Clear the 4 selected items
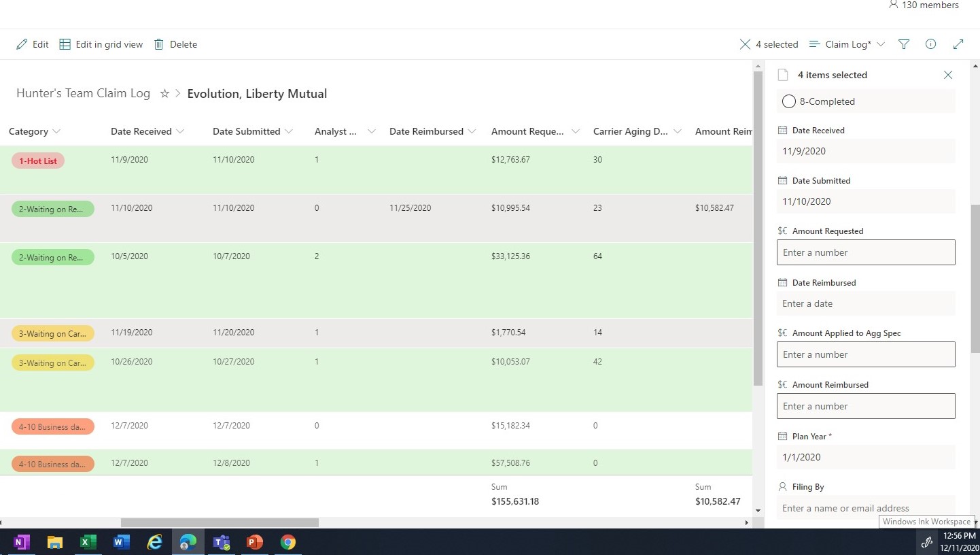Viewport: 980px width, 555px height. tap(745, 44)
